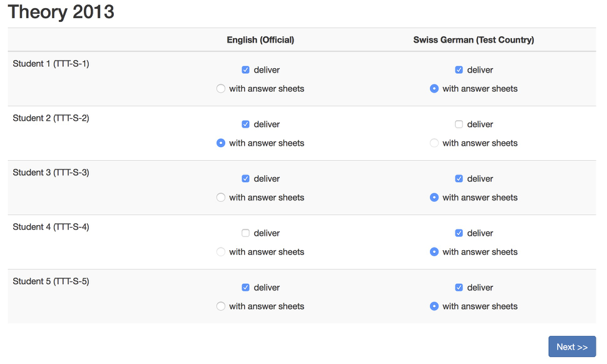The width and height of the screenshot is (607, 364).
Task: Click English answer sheets radio for Student 2
Action: pos(221,143)
